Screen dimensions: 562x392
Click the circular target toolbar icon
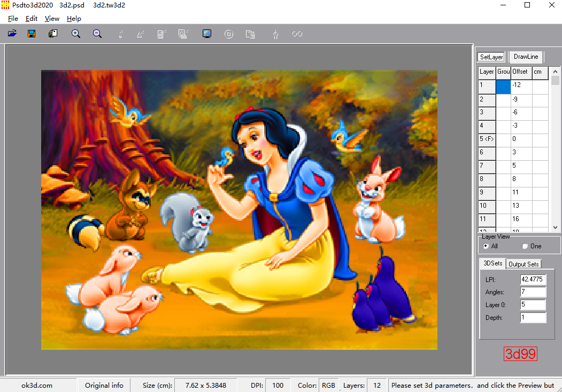coord(229,34)
